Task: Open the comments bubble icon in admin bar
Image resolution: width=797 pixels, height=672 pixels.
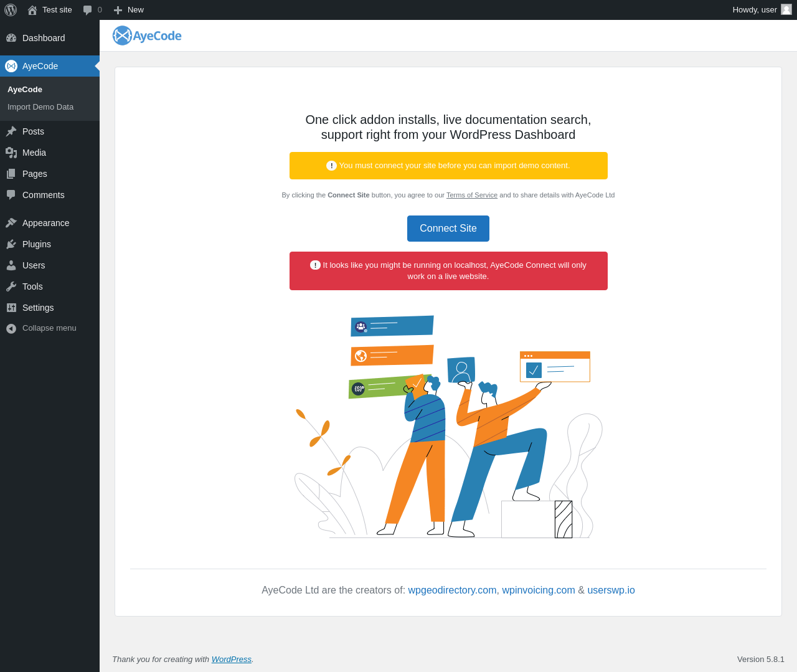Action: point(88,10)
